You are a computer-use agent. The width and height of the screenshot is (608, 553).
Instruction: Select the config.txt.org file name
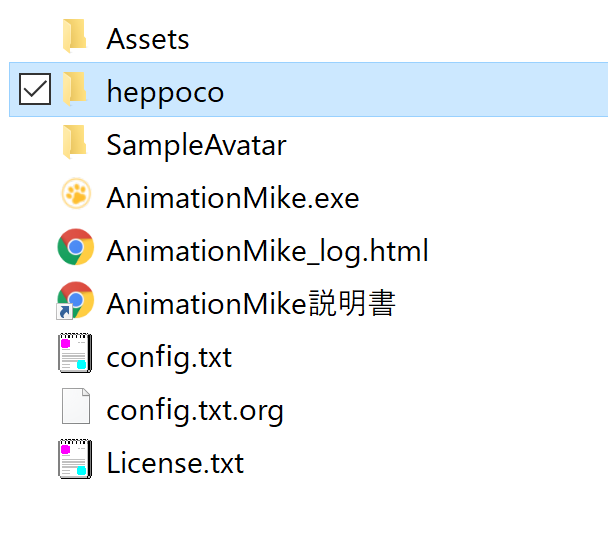[195, 411]
